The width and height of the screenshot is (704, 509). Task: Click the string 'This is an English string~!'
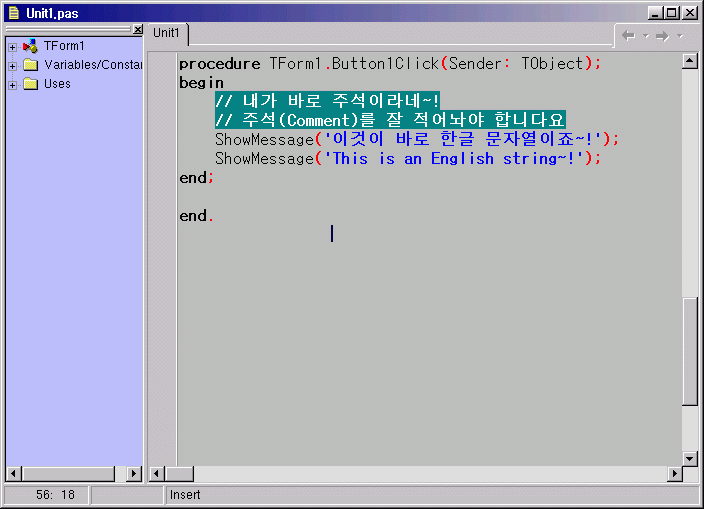coord(453,158)
